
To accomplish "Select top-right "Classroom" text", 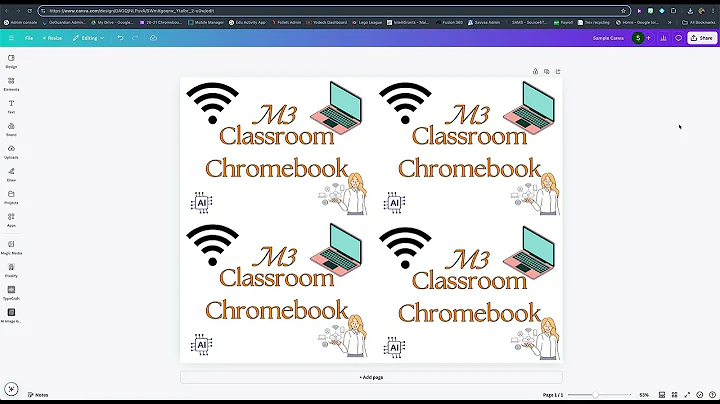I will click(x=469, y=136).
